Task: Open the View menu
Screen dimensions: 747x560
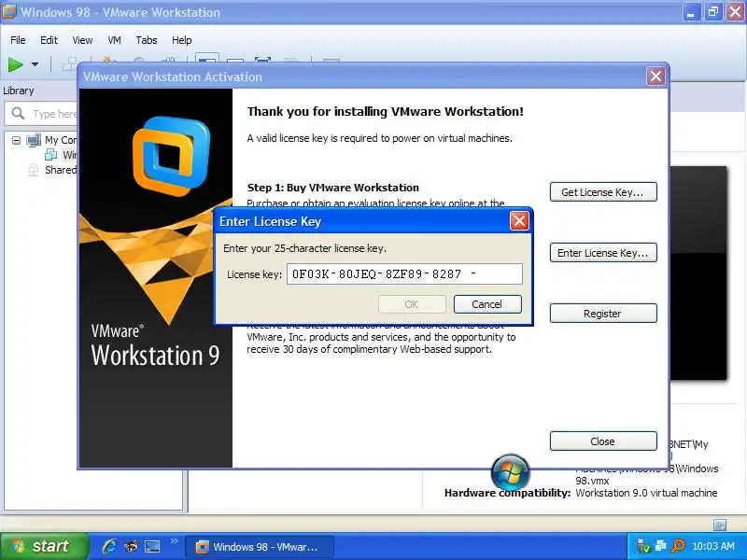Action: [82, 40]
